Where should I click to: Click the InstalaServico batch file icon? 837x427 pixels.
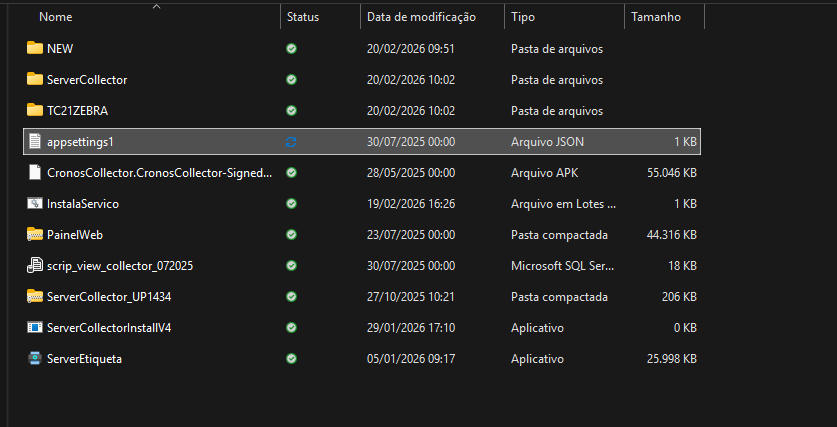[x=35, y=204]
